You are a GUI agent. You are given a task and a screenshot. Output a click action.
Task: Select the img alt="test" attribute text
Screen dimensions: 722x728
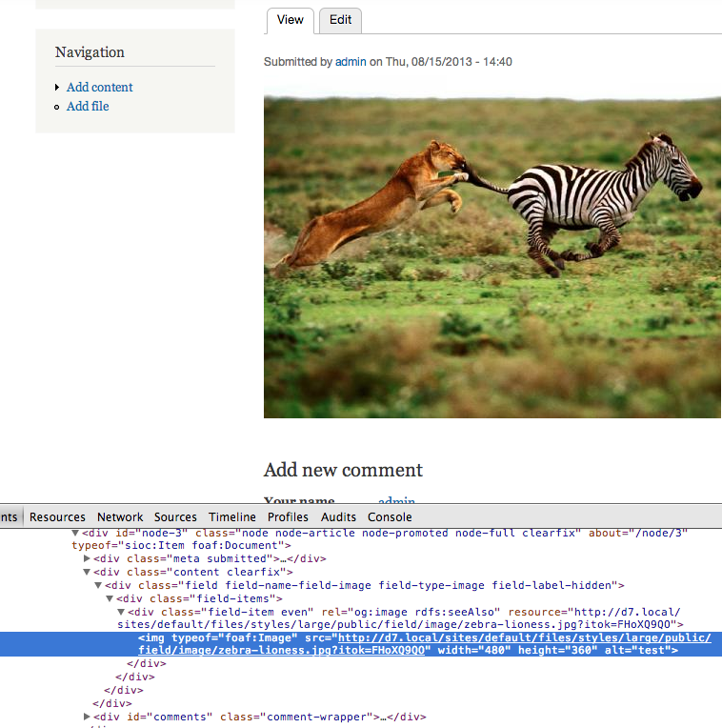click(637, 651)
